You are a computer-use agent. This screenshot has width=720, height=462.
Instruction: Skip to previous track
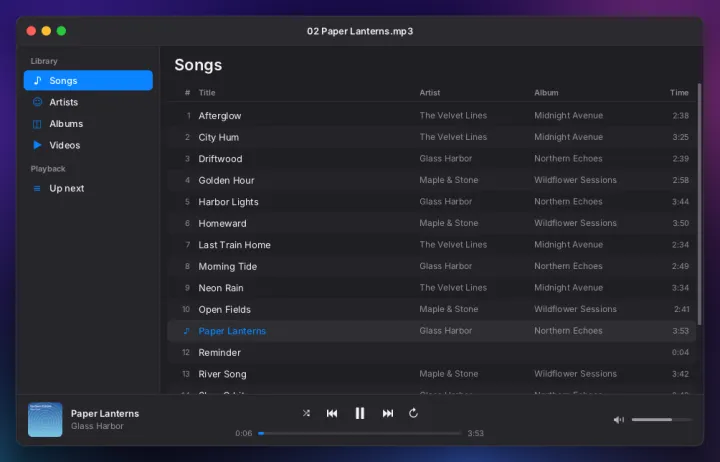332,413
